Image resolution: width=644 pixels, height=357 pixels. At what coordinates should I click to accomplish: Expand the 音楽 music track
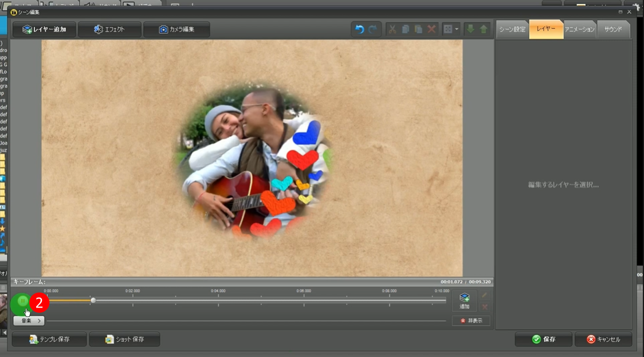pyautogui.click(x=29, y=321)
